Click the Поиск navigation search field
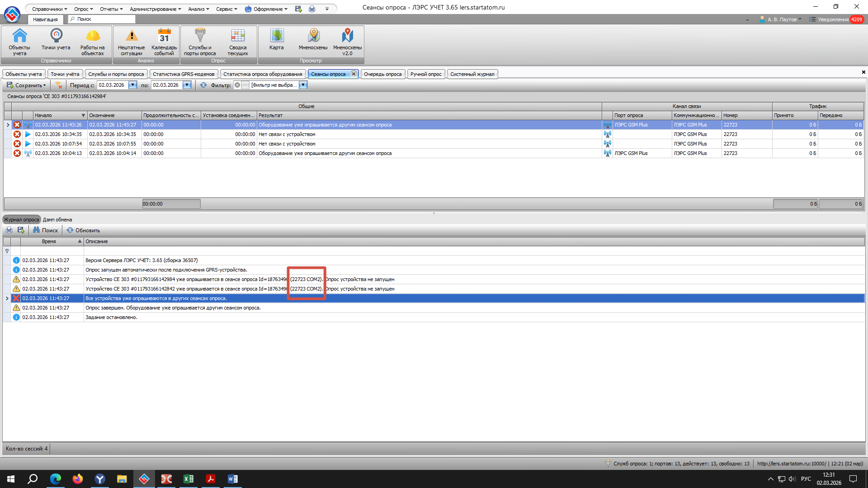Screen dimensions: 868x488 pos(102,19)
